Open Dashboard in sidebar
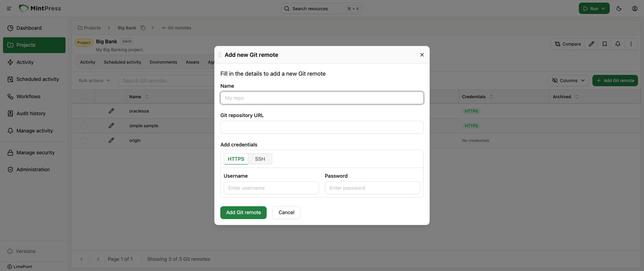 tap(34, 28)
